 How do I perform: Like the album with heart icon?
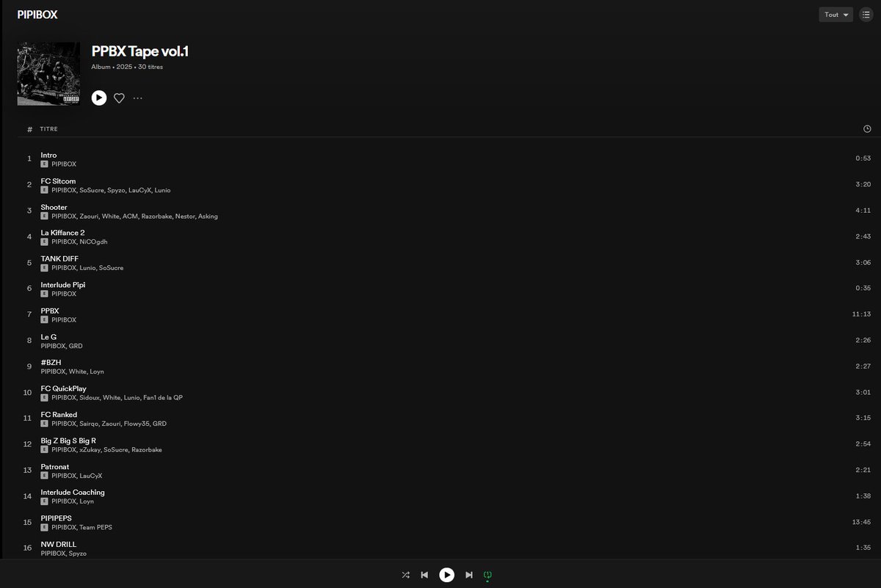[x=119, y=98]
